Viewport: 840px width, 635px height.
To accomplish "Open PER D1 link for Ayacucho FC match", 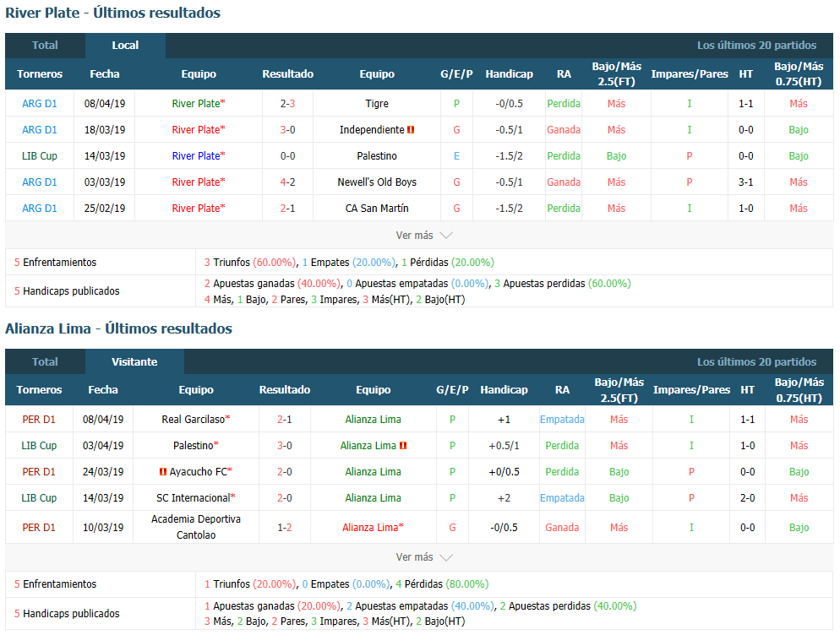I will pos(39,472).
